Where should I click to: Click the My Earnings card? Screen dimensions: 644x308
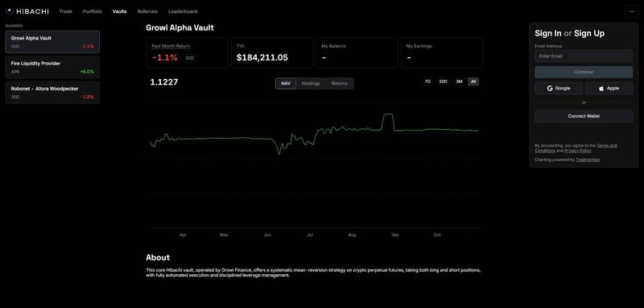(x=441, y=52)
